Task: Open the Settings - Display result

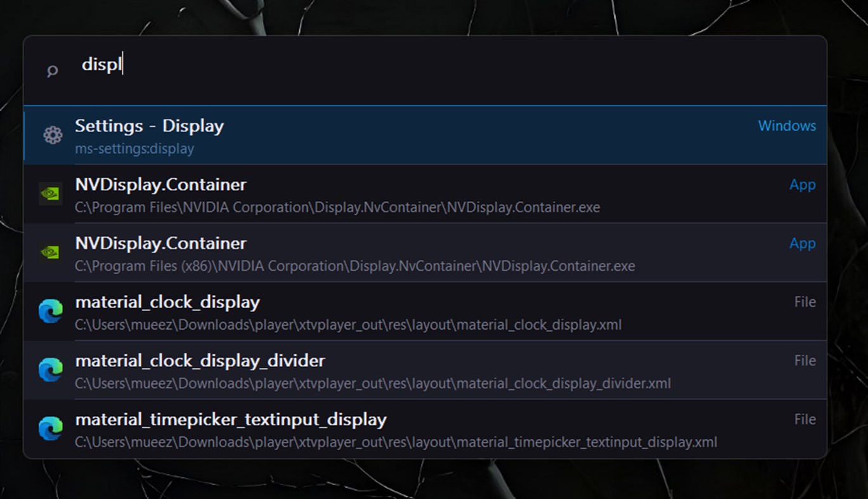Action: click(425, 135)
